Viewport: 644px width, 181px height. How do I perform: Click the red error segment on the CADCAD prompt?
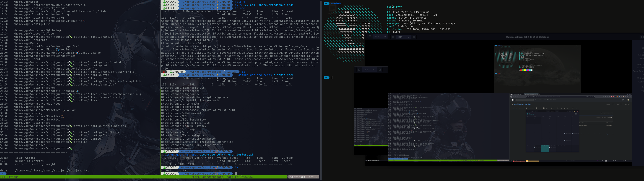(x=164, y=72)
